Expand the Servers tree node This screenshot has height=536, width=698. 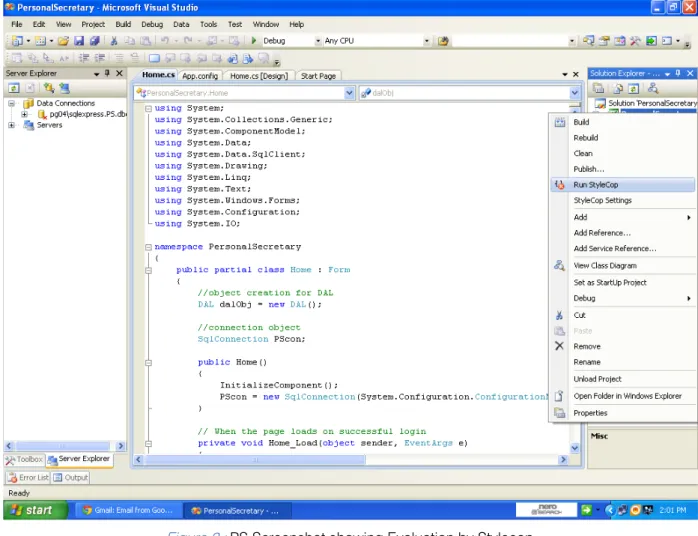[x=12, y=125]
